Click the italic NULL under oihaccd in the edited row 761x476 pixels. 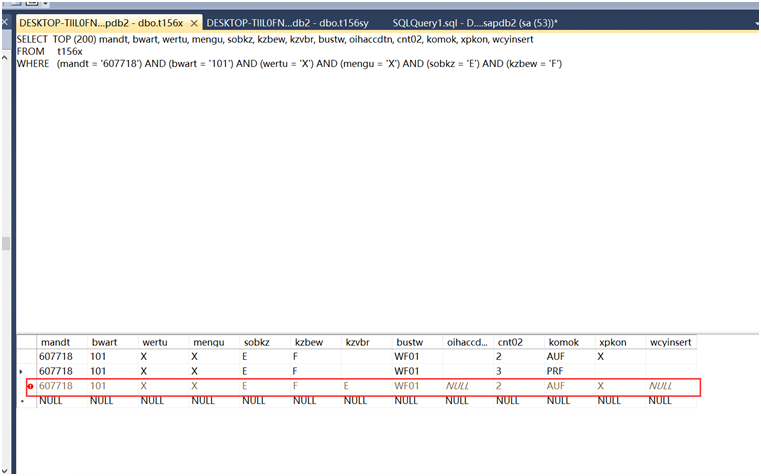click(x=468, y=386)
